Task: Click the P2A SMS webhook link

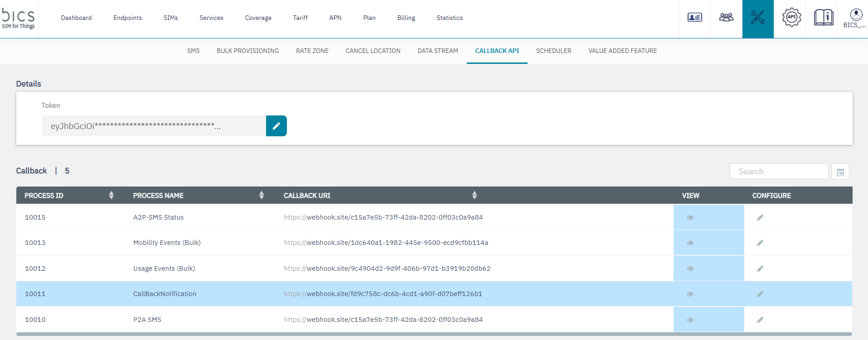Action: pos(383,320)
